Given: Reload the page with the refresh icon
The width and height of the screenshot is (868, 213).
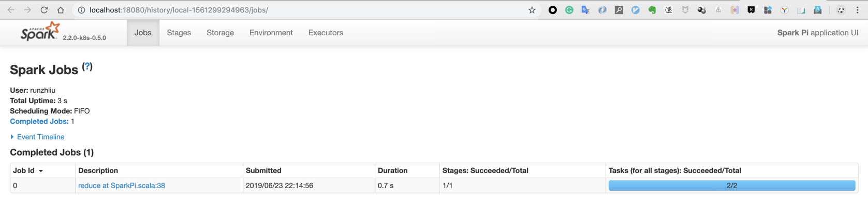Looking at the screenshot, I should [x=44, y=10].
